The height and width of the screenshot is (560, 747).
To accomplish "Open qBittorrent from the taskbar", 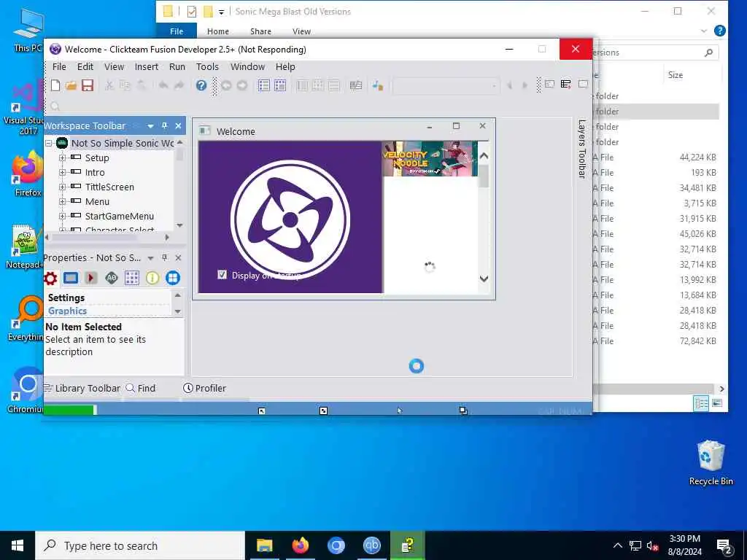I will [371, 545].
